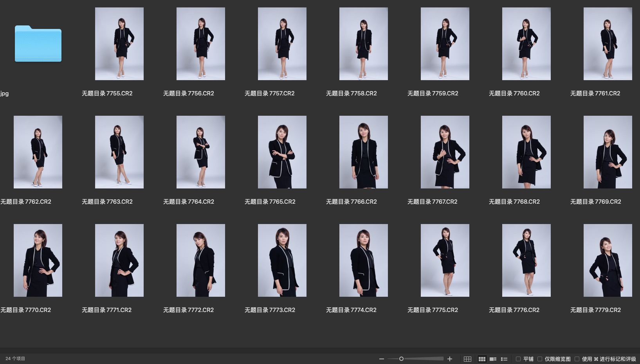This screenshot has width=640, height=364.
Task: Switch to list view icon
Action: [x=504, y=359]
